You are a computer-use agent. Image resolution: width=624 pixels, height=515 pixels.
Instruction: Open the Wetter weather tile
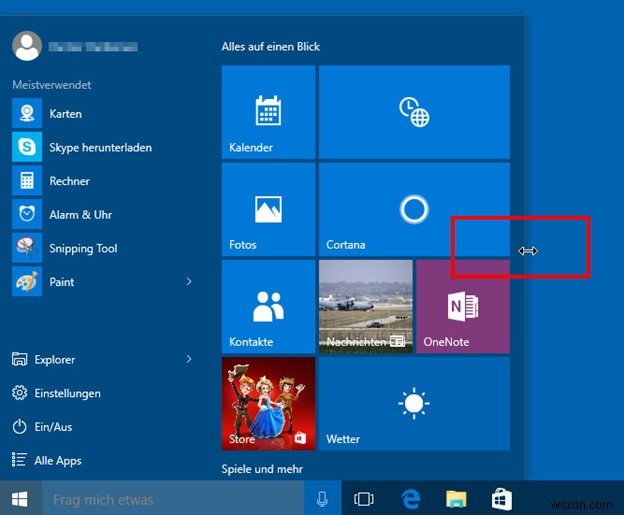tap(414, 404)
